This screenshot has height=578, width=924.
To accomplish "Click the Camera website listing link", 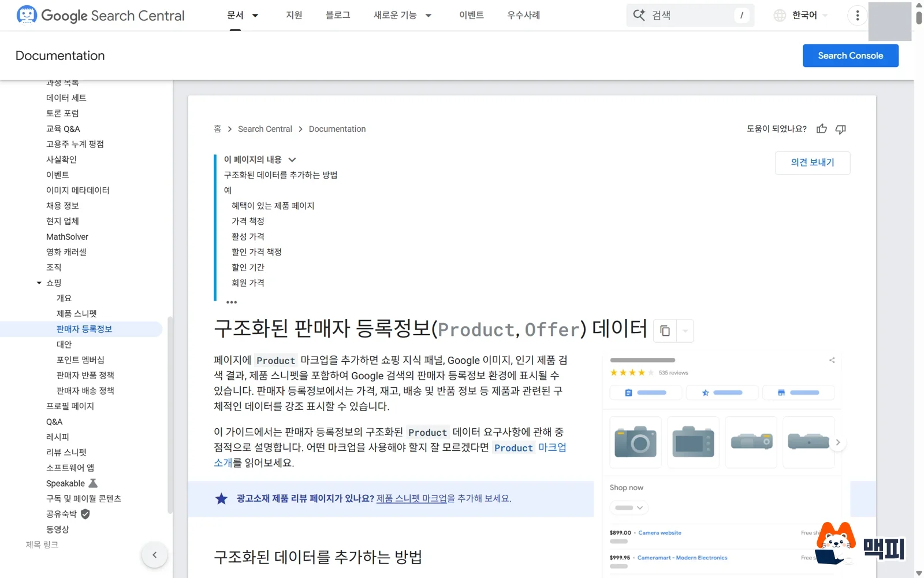I will (x=660, y=533).
